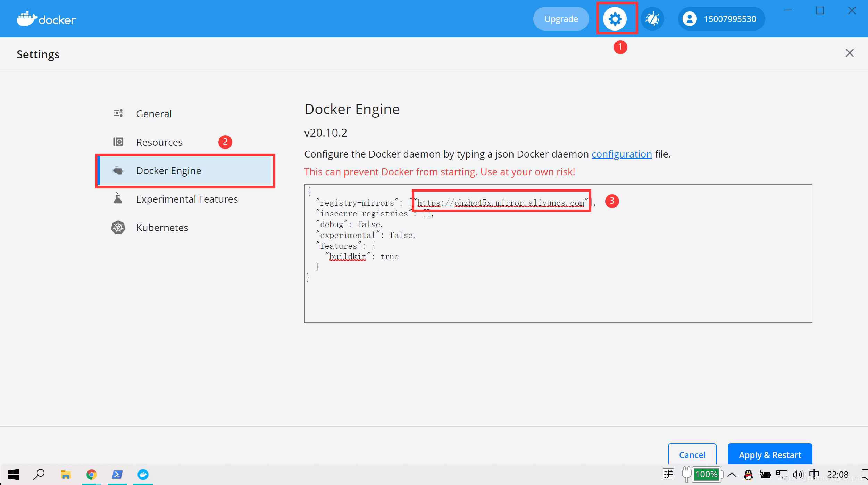868x485 pixels.
Task: Click the volume speaker tray icon
Action: pyautogui.click(x=798, y=474)
